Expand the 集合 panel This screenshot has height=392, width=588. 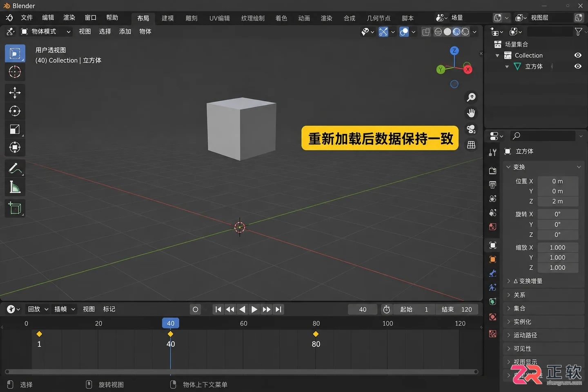[x=543, y=308]
